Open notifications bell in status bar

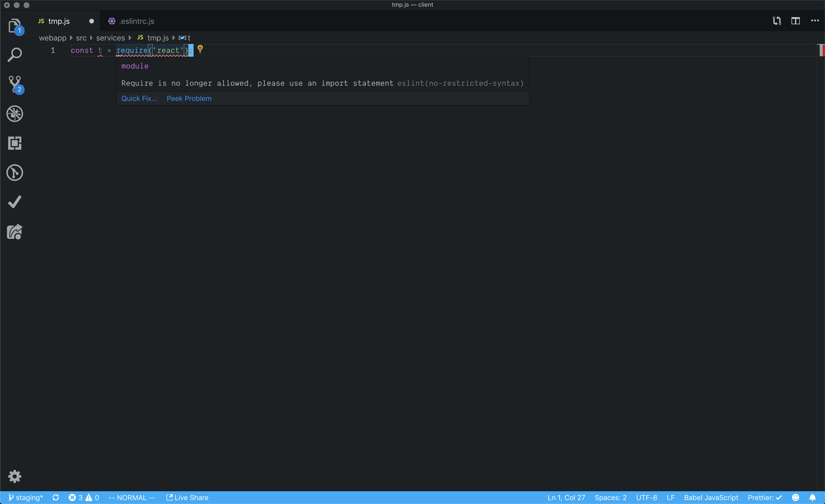[x=812, y=498]
